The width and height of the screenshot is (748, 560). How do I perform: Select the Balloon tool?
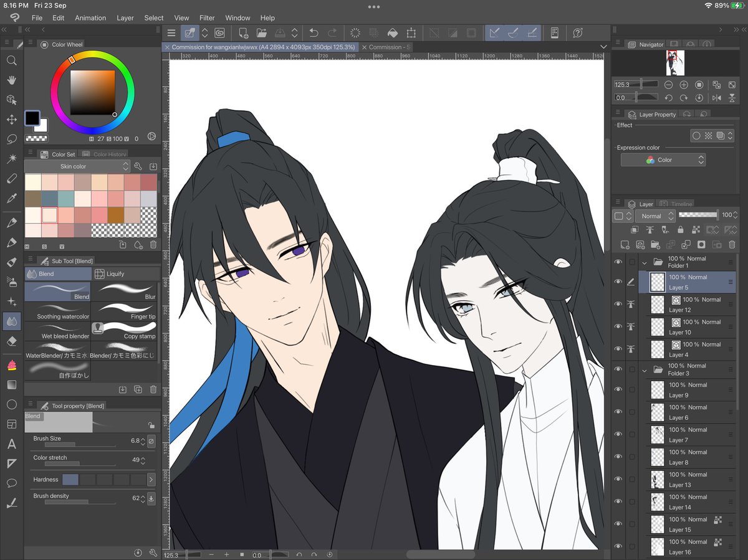11,483
